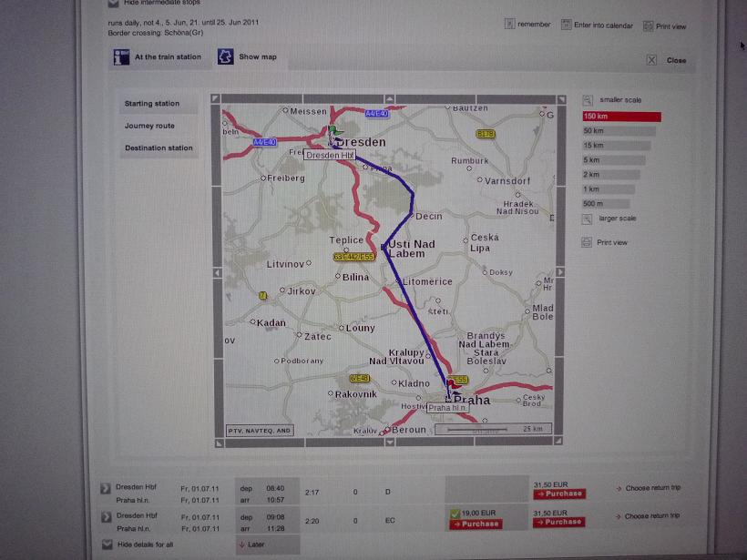Pan the map to the north-east corner
The height and width of the screenshot is (560, 747).
click(561, 99)
